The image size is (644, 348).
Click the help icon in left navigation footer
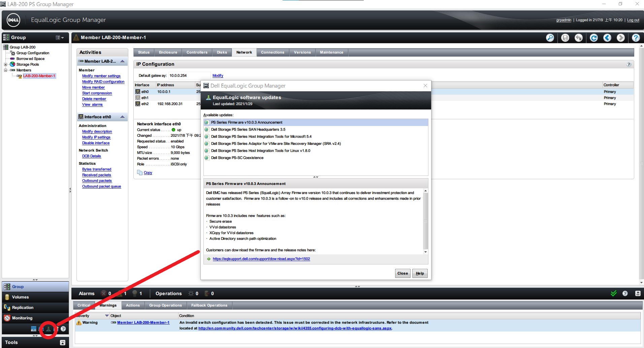pyautogui.click(x=63, y=329)
